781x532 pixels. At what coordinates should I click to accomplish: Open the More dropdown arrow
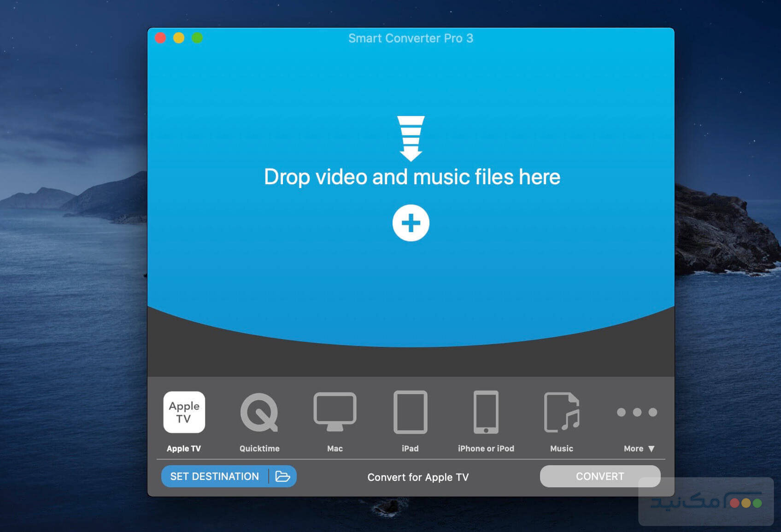point(652,448)
